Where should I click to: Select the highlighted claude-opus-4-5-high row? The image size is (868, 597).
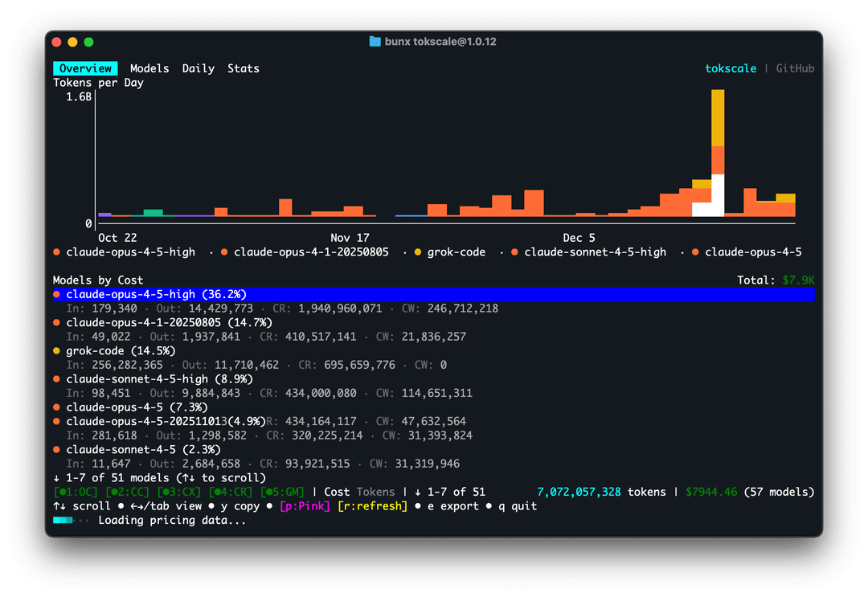[x=433, y=294]
